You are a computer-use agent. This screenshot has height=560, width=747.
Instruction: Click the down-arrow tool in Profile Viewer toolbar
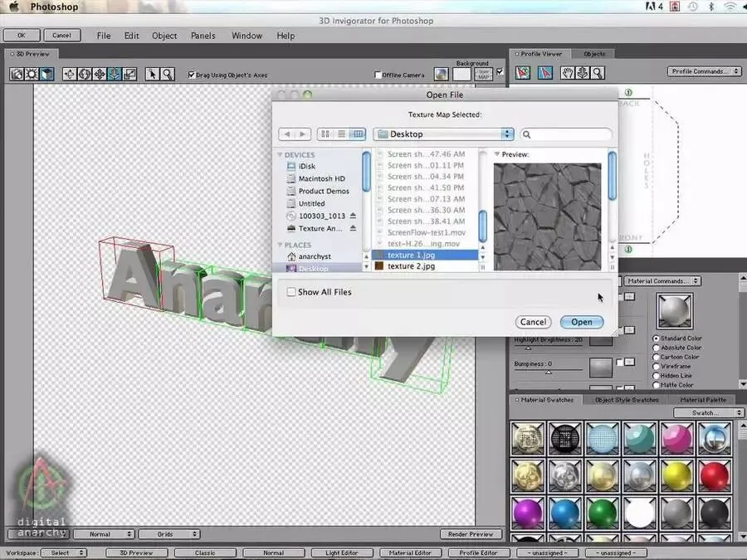pos(582,72)
